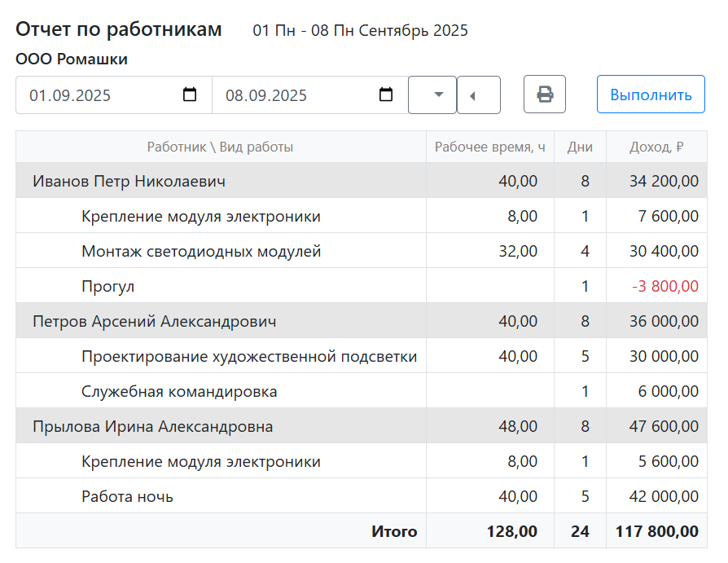This screenshot has width=728, height=563.
Task: Select the Прылова Ирина Александровна row
Action: coord(152,427)
